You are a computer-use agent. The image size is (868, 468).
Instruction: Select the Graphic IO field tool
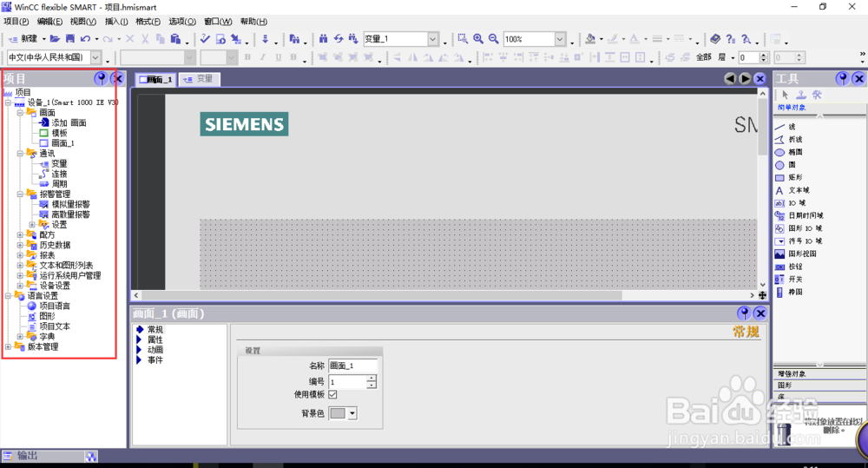point(799,228)
